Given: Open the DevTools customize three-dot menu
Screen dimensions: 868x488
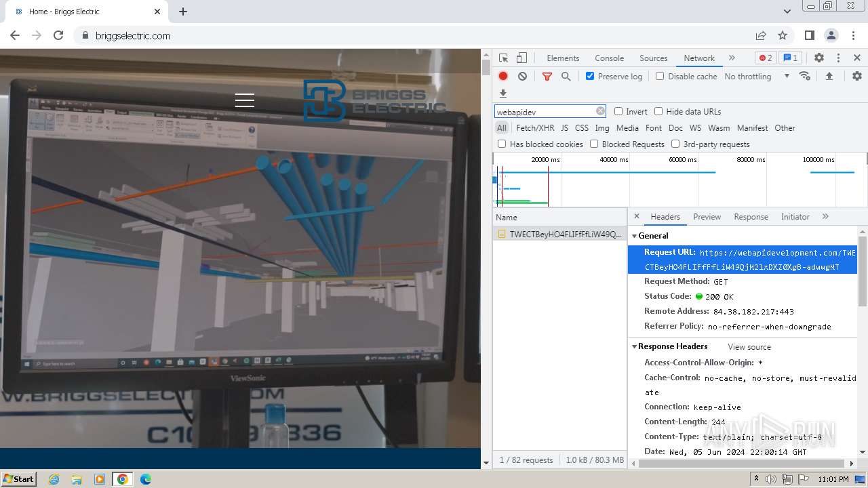Looking at the screenshot, I should 838,58.
